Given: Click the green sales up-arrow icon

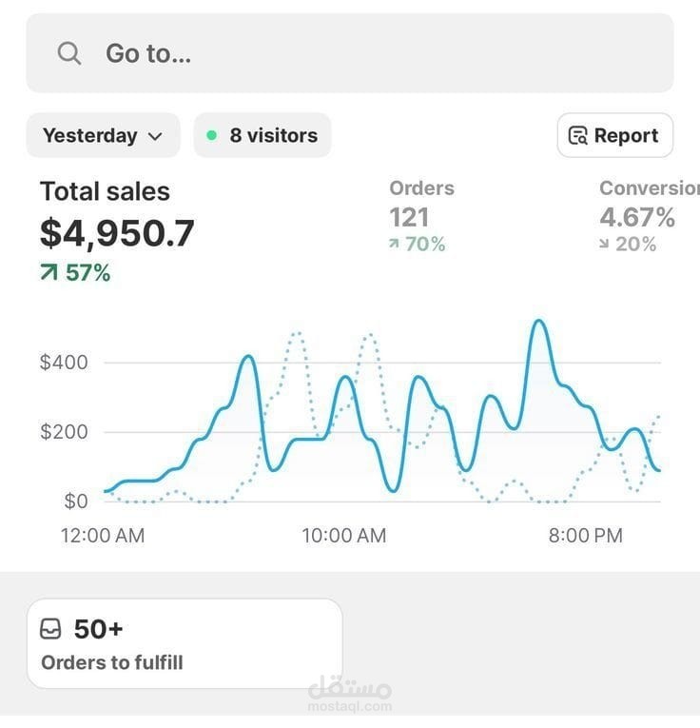Looking at the screenshot, I should 49,274.
